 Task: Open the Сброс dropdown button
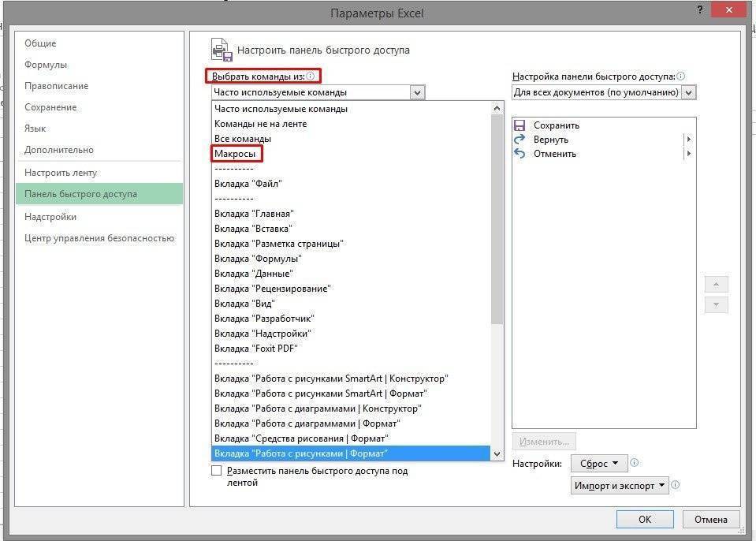point(599,464)
